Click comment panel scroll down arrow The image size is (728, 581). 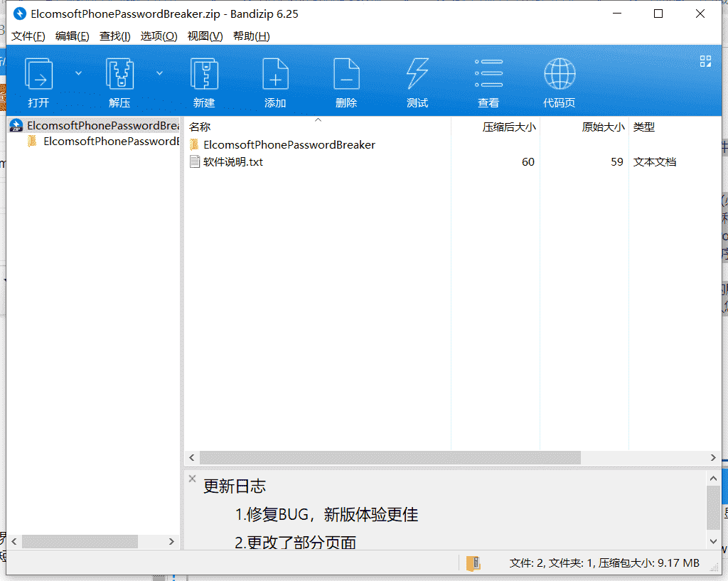coord(713,541)
